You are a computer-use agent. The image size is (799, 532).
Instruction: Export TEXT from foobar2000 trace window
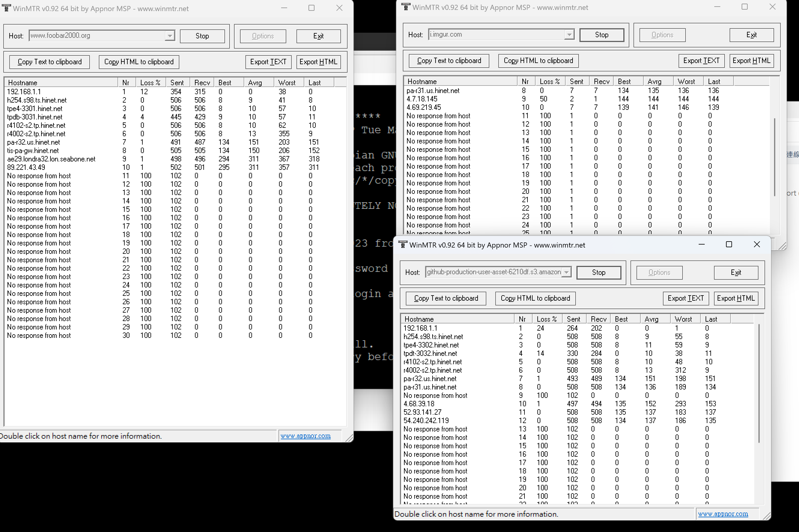pos(268,62)
